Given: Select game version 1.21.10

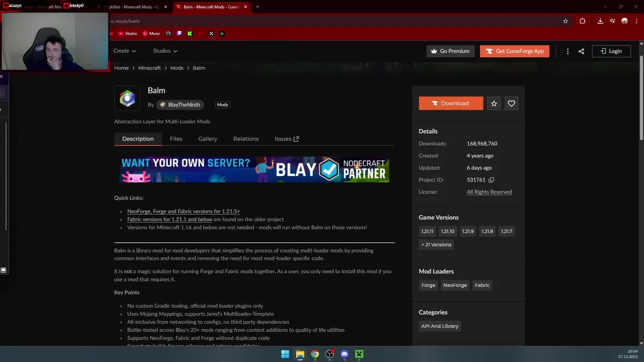Looking at the screenshot, I should point(447,231).
